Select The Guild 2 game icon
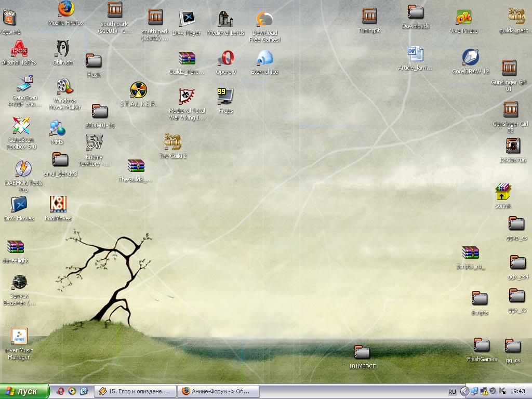The height and width of the screenshot is (399, 532). coord(172,141)
